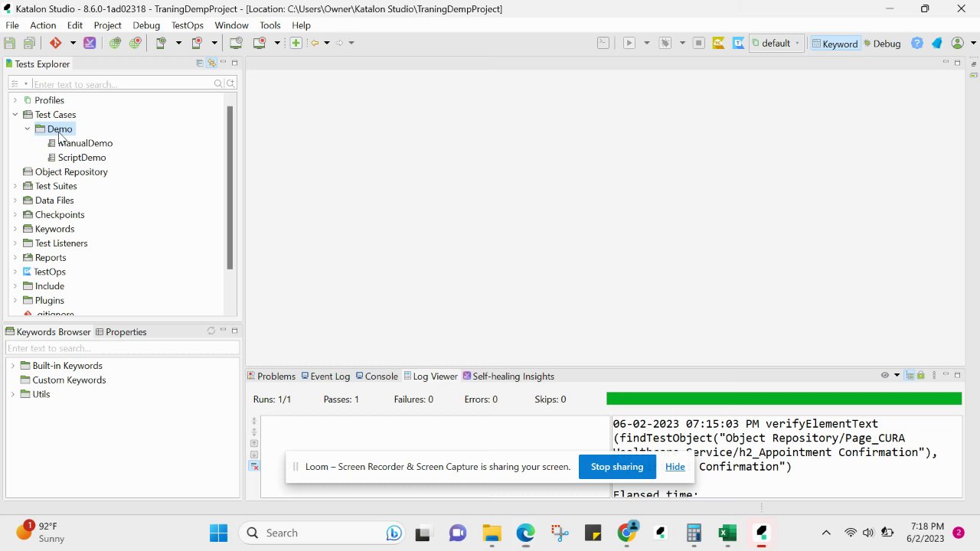
Task: Switch to the Console tab
Action: pyautogui.click(x=377, y=377)
